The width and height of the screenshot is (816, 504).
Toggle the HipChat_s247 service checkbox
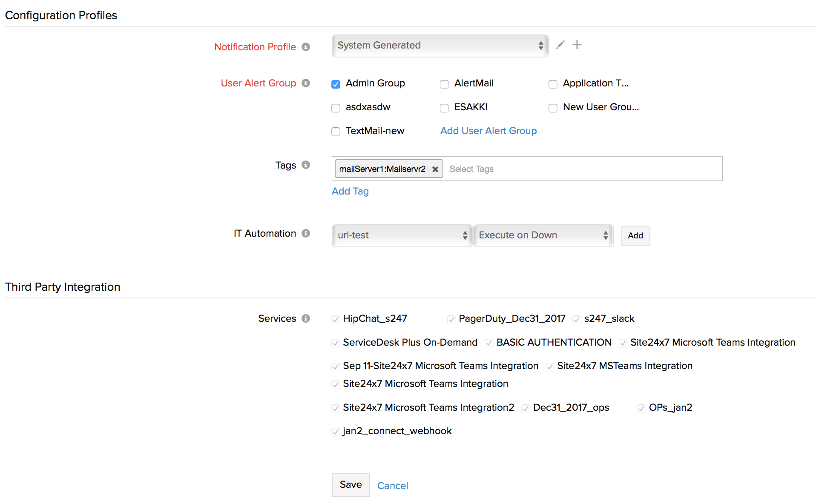[x=336, y=319]
